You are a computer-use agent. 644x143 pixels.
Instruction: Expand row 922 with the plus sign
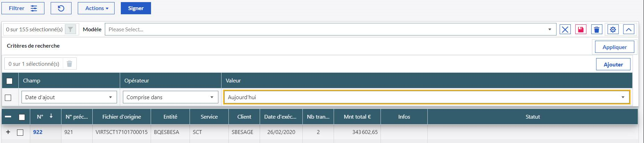[x=8, y=132]
